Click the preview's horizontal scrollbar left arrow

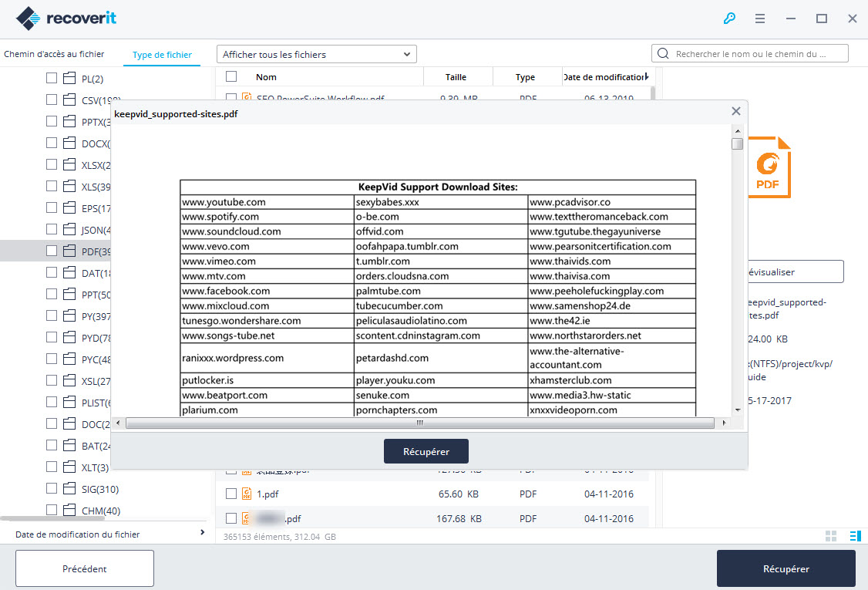(x=117, y=423)
